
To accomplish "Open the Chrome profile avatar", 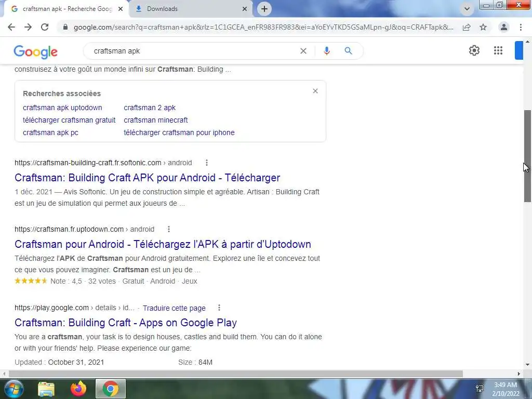I will pyautogui.click(x=504, y=27).
